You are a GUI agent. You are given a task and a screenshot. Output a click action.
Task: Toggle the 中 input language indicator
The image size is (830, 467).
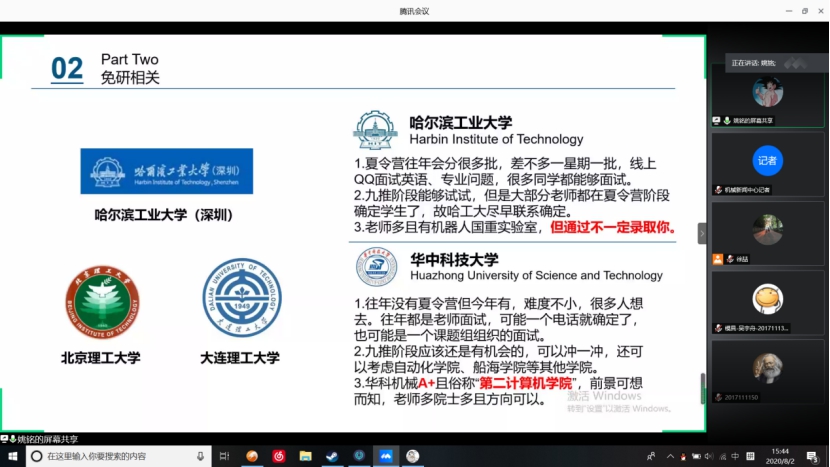point(735,456)
